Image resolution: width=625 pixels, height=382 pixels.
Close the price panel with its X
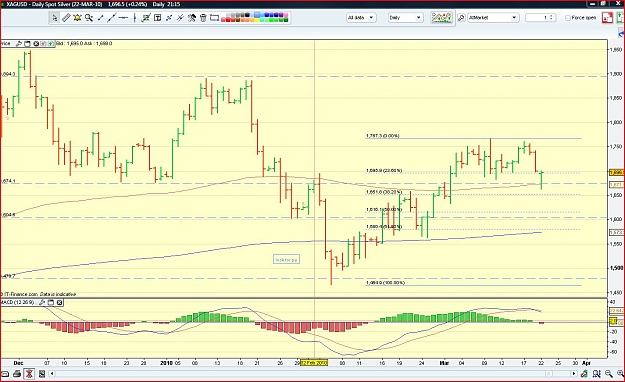point(36,43)
